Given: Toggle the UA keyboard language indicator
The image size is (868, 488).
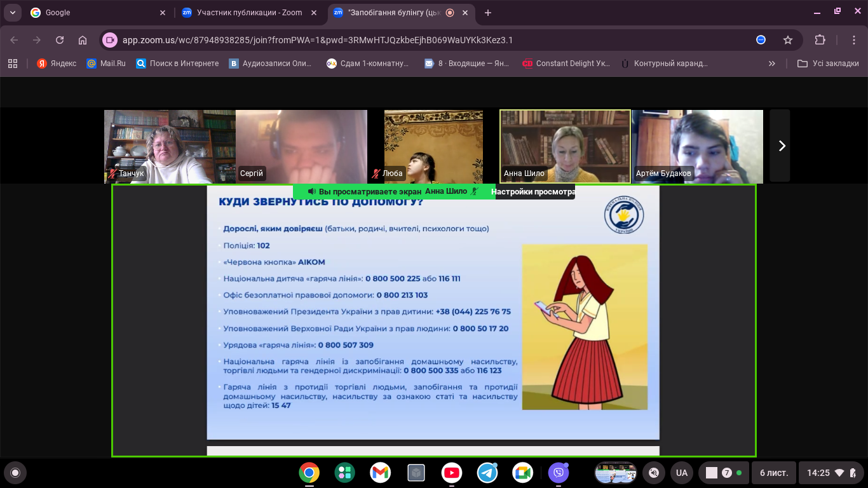Looking at the screenshot, I should pyautogui.click(x=681, y=473).
